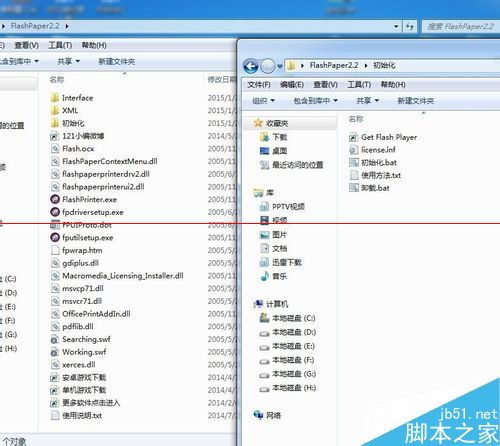Expand the arrow after FlashPaper2.2 in the back address bar

[x=67, y=26]
